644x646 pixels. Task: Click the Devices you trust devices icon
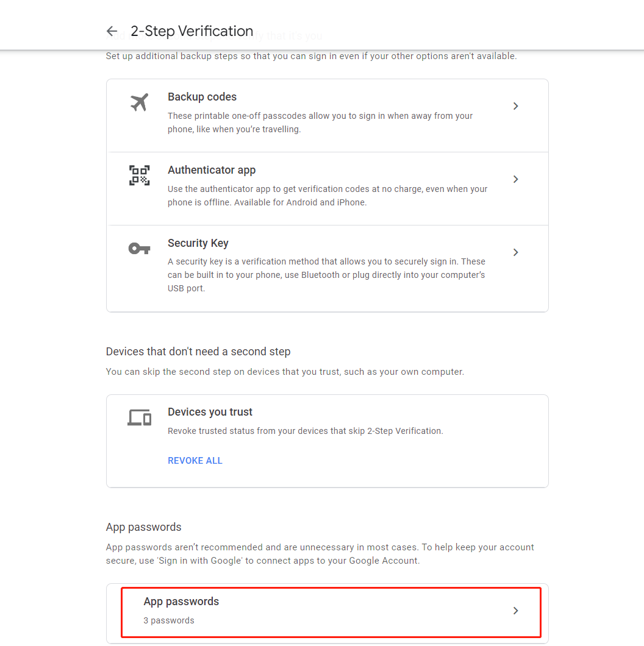pyautogui.click(x=140, y=417)
